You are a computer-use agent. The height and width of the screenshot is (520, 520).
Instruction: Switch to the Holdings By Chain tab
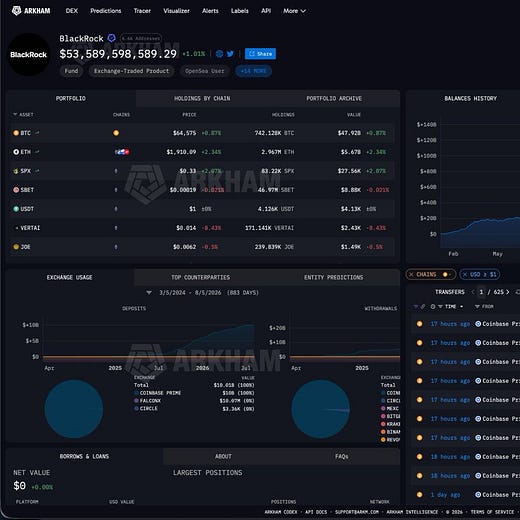click(x=202, y=98)
